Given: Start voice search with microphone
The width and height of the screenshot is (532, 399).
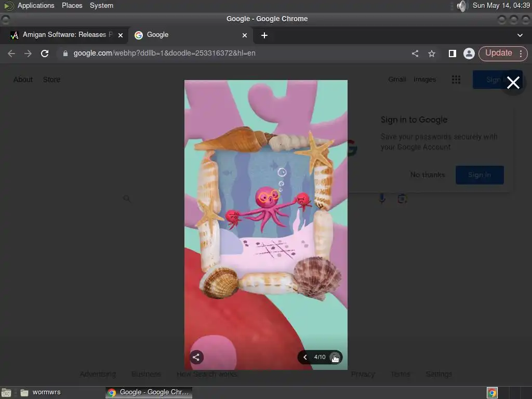Looking at the screenshot, I should 382,198.
